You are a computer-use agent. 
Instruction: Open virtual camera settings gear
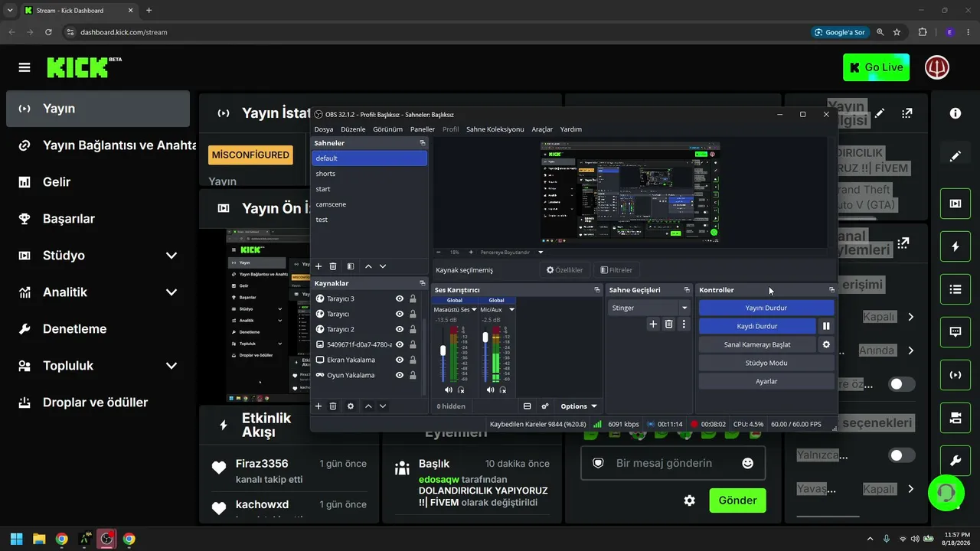pos(826,344)
